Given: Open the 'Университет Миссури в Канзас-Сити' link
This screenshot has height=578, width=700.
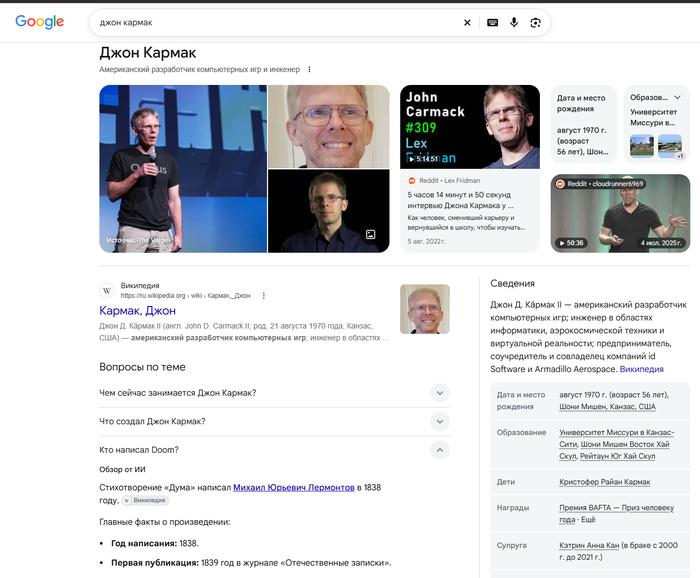Looking at the screenshot, I should click(617, 438).
